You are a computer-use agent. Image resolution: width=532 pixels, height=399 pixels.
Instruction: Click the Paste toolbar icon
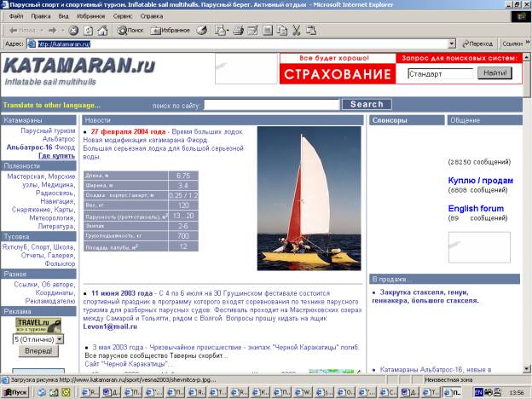tap(311, 31)
